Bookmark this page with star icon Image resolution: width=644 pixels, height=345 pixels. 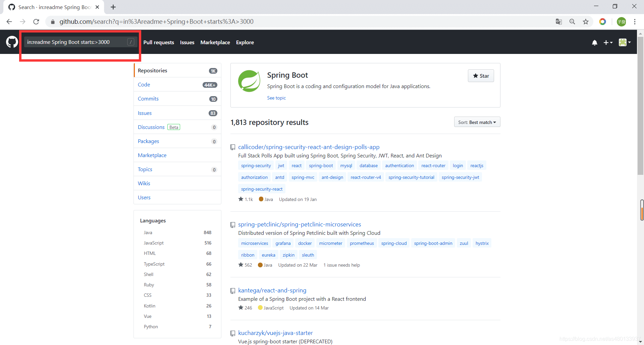(x=586, y=21)
